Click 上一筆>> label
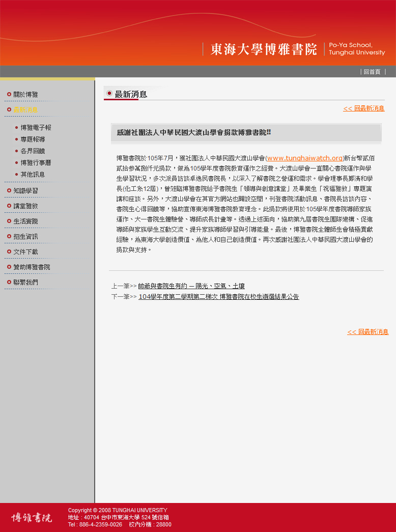 [124, 286]
